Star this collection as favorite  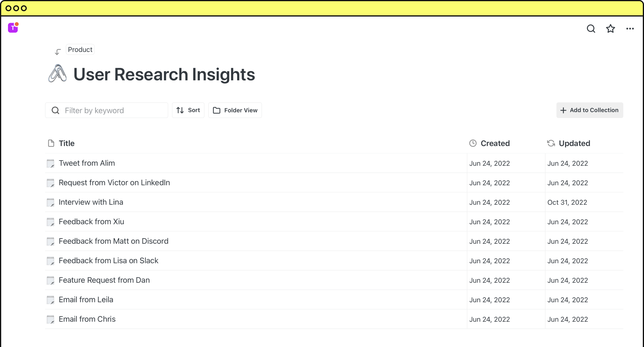[610, 29]
